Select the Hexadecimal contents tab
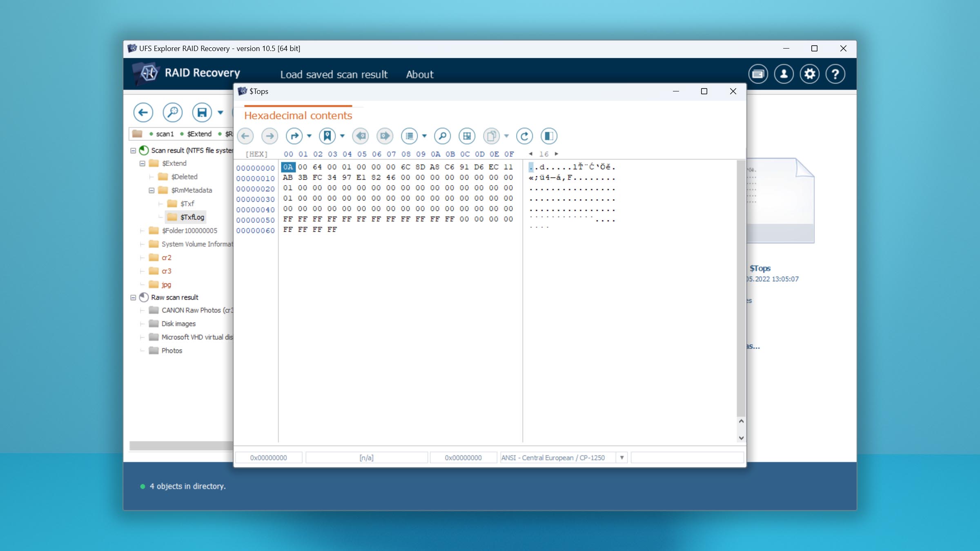The image size is (980, 551). (298, 116)
